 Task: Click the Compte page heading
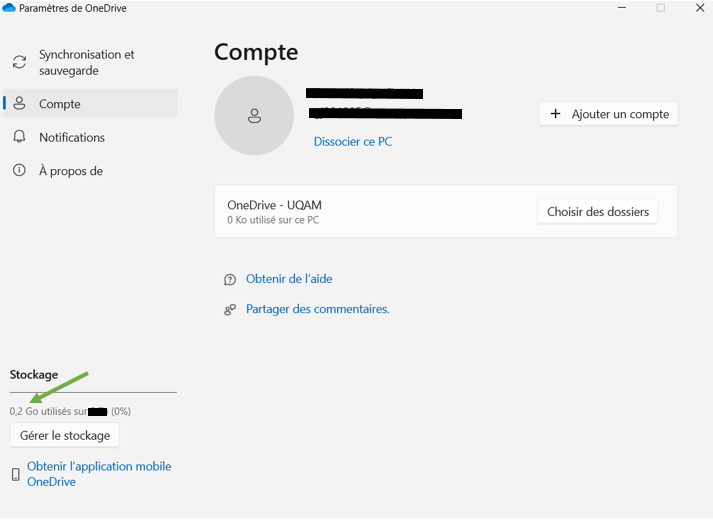(x=256, y=52)
